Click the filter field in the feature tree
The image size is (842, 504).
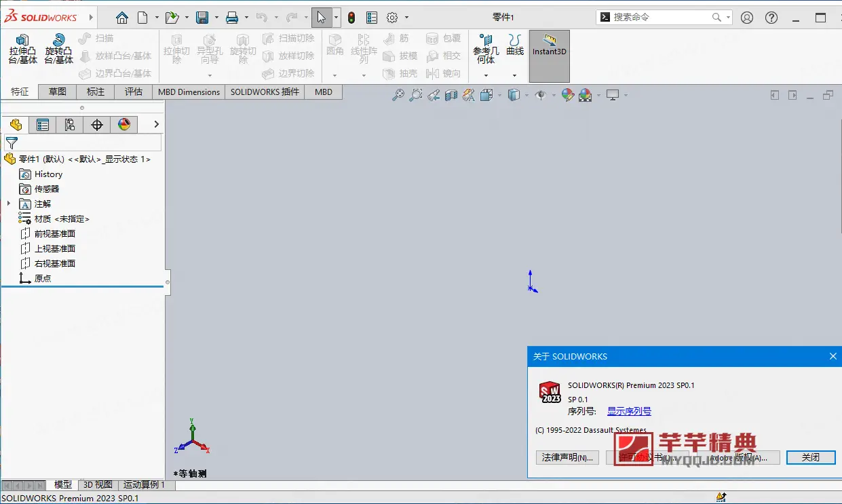[x=83, y=142]
